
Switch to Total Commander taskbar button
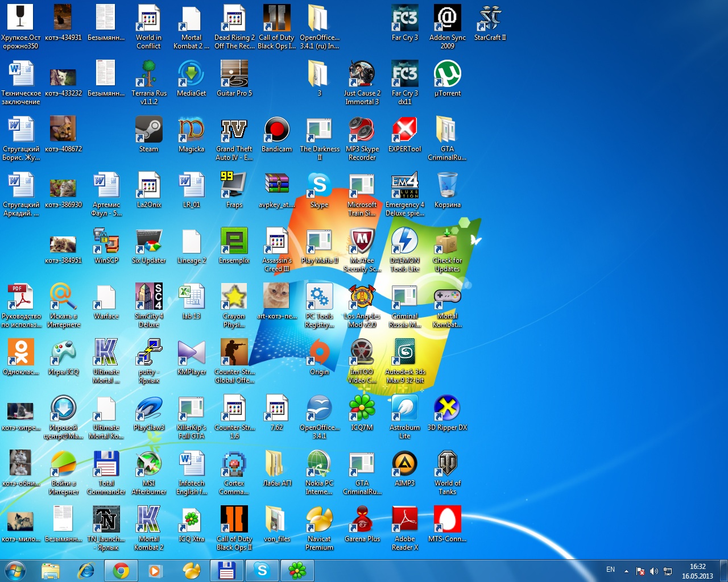tap(227, 571)
